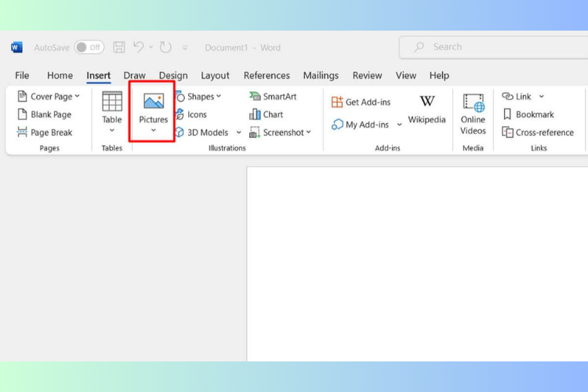The width and height of the screenshot is (588, 392).
Task: Open Customize Quick Access Toolbar dropdown
Action: click(185, 48)
